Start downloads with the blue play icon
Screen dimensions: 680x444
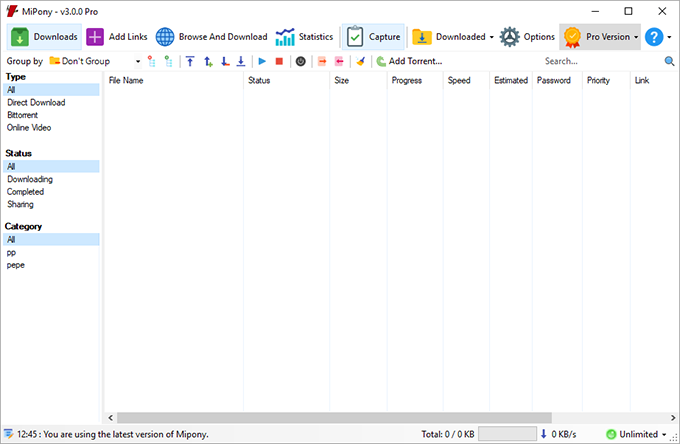(262, 61)
